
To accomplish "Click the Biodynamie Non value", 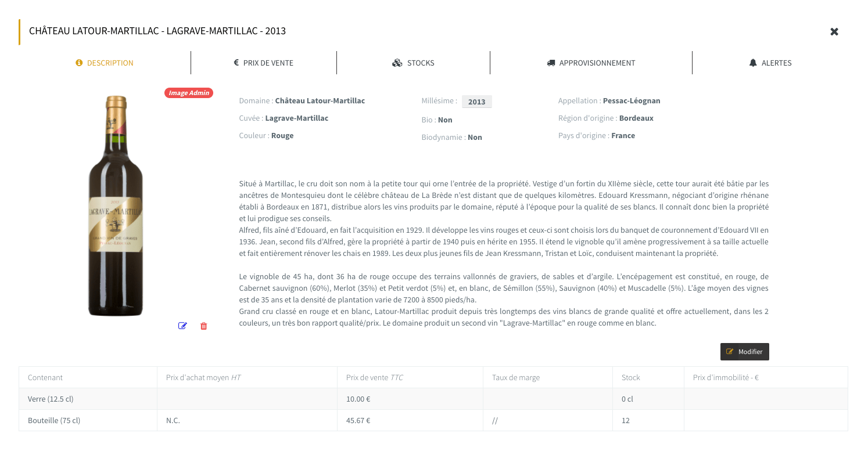I will point(475,137).
